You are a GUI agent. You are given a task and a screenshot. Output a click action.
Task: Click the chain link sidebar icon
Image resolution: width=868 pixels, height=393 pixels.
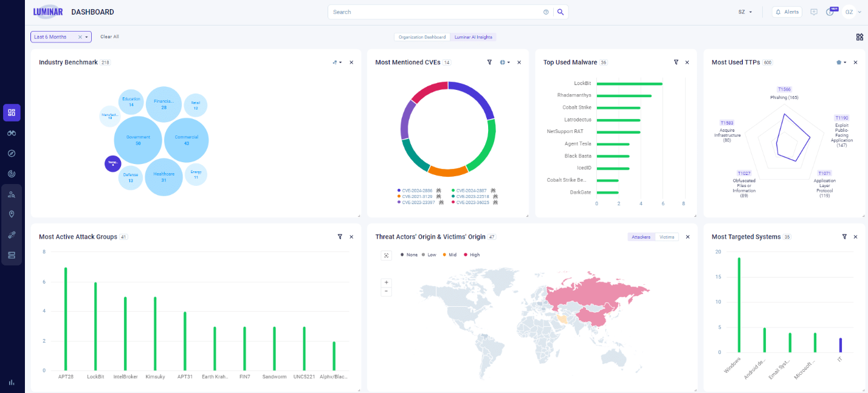click(12, 235)
